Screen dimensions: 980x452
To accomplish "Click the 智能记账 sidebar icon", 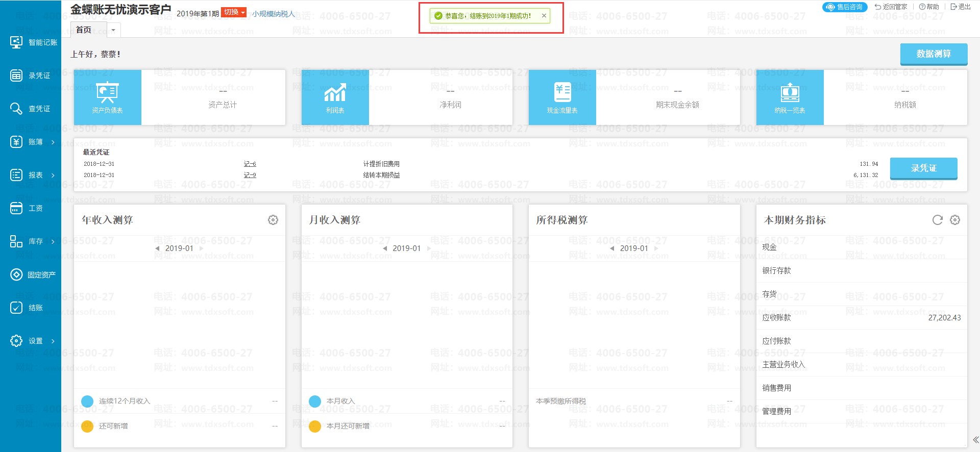I will [x=16, y=42].
